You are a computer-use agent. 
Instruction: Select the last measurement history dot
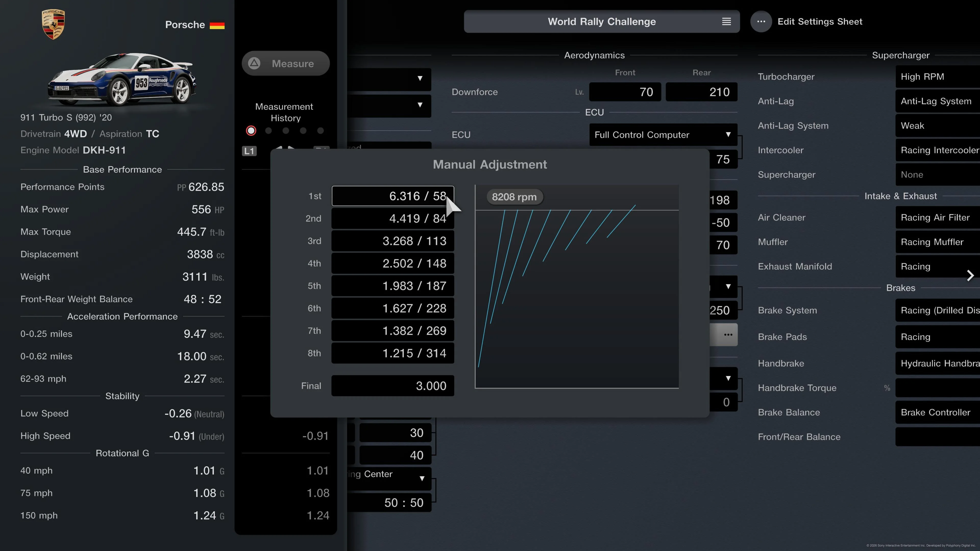tap(320, 131)
